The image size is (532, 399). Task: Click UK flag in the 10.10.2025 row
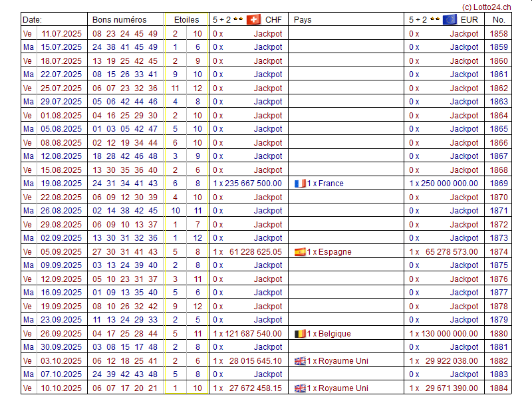point(300,388)
